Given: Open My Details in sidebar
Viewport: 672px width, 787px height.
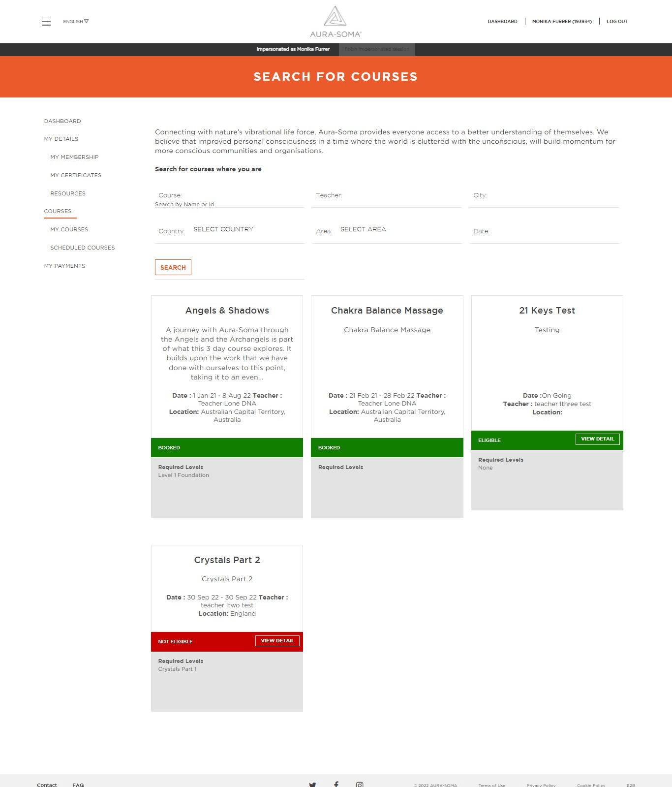Looking at the screenshot, I should coord(61,139).
